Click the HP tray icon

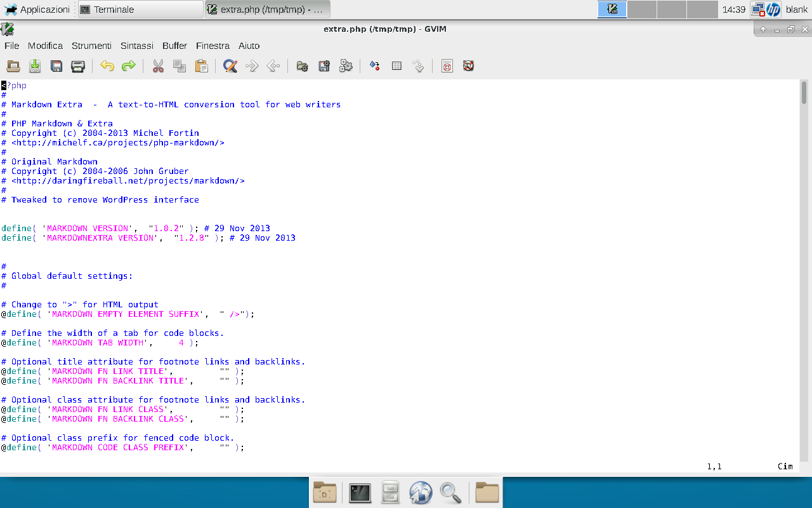tap(773, 10)
